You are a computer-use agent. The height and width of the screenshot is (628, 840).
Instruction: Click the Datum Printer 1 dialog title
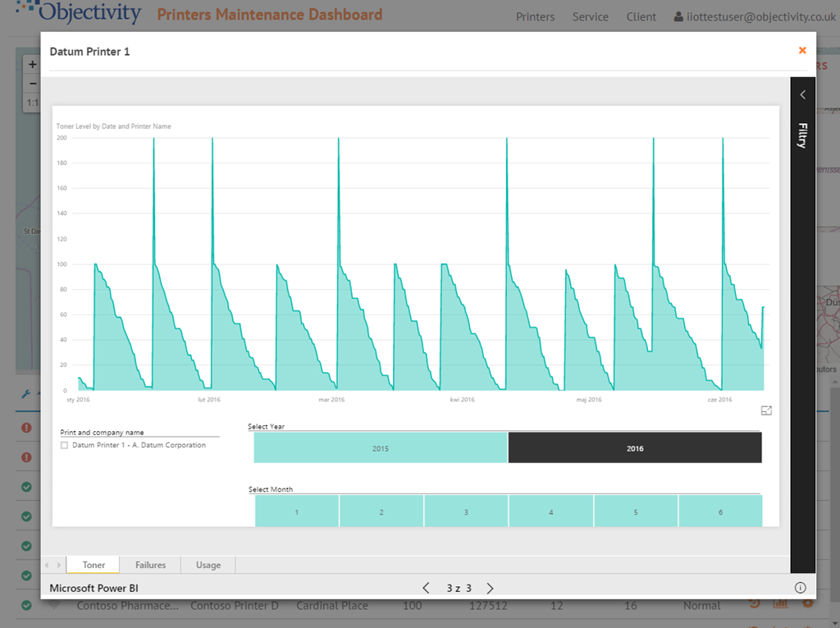tap(89, 52)
